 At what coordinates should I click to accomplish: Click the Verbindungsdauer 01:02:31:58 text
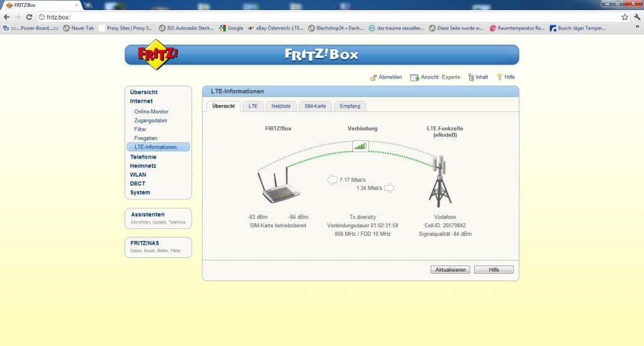click(x=363, y=226)
